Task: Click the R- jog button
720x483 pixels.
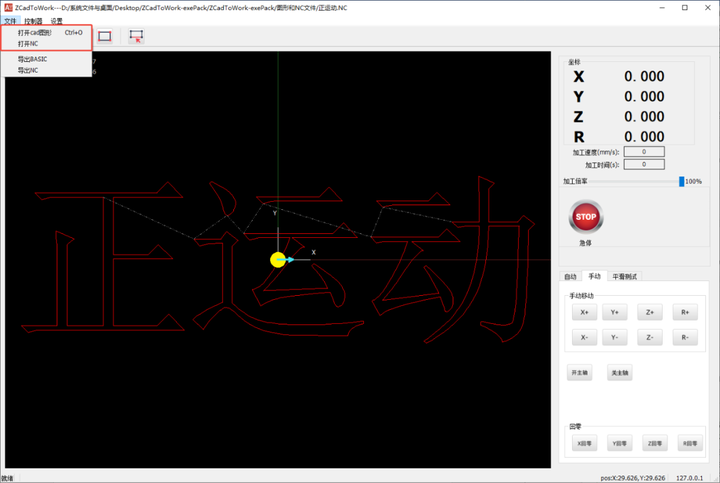Action: (685, 337)
